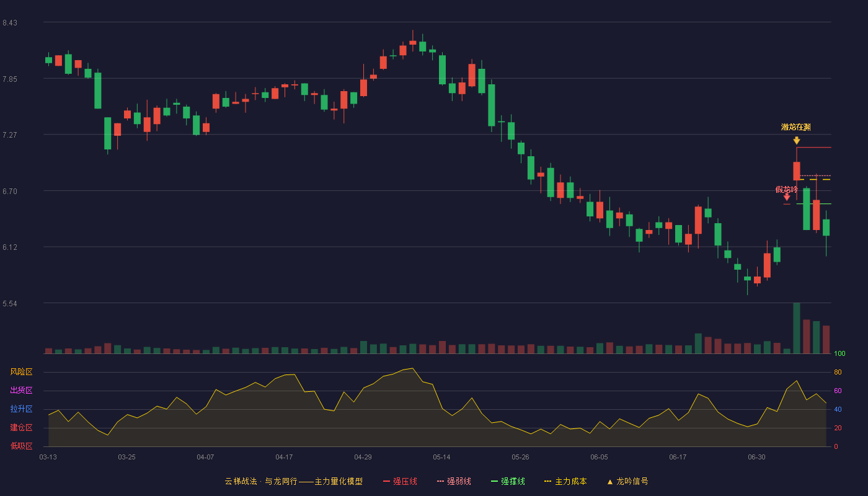The width and height of the screenshot is (868, 496).
Task: Click the red 20 indicator axis value
Action: click(x=838, y=428)
